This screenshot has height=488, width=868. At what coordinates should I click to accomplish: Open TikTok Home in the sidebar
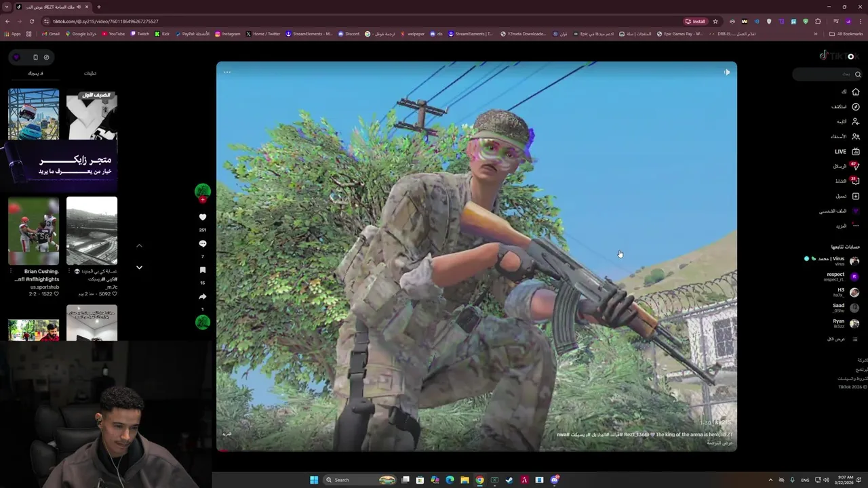pyautogui.click(x=850, y=91)
